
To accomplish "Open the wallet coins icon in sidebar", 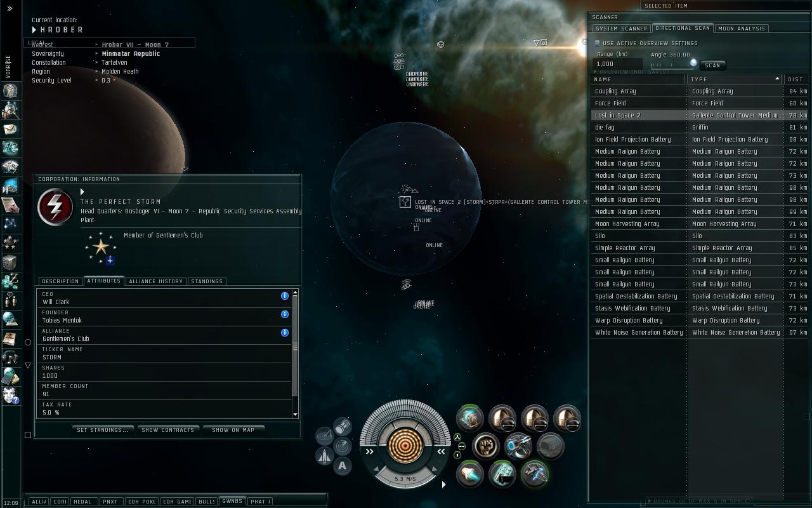I will 10,281.
